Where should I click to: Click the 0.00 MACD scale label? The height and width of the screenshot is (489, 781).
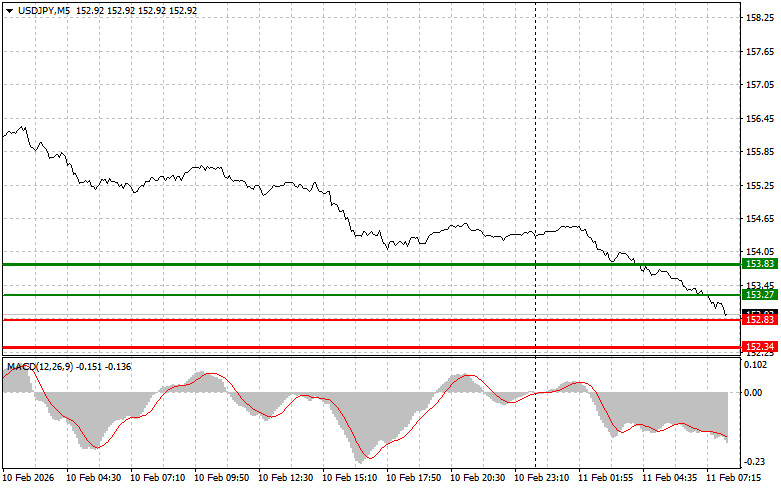[x=753, y=393]
